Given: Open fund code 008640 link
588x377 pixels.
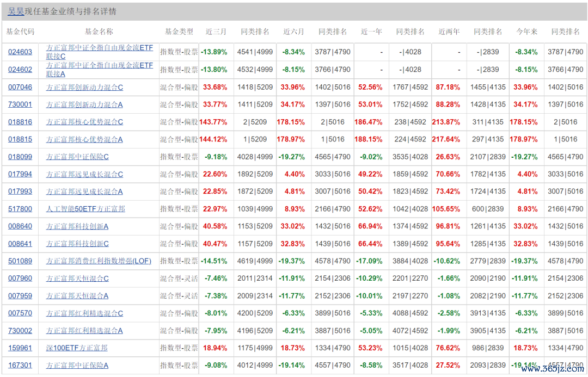Looking at the screenshot, I should click(20, 226).
